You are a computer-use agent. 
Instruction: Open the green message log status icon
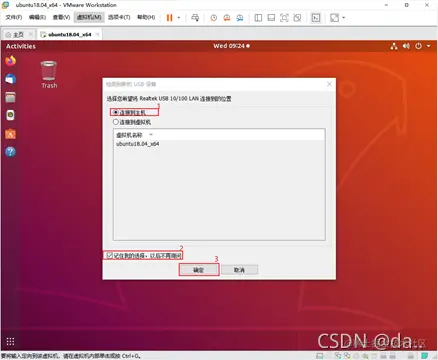pyautogui.click(x=425, y=355)
